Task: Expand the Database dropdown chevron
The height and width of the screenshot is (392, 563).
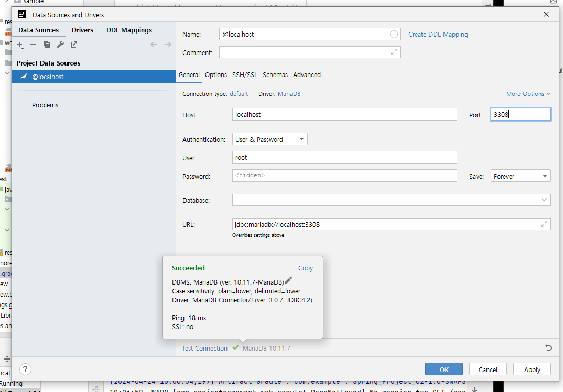Action: (544, 200)
